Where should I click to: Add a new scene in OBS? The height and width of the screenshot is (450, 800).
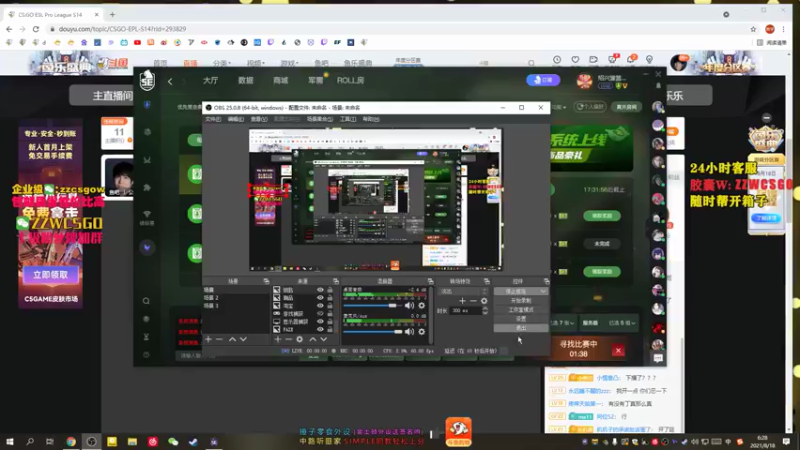pos(208,339)
